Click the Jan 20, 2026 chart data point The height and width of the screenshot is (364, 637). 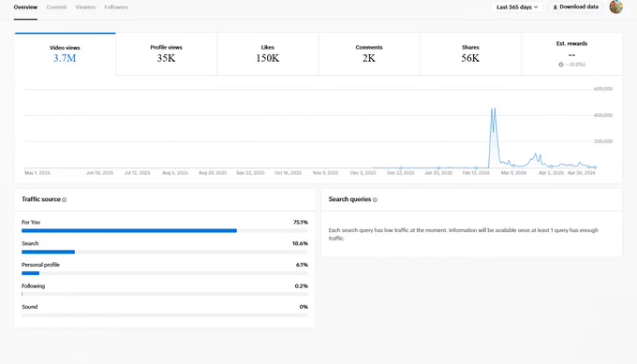click(x=438, y=167)
